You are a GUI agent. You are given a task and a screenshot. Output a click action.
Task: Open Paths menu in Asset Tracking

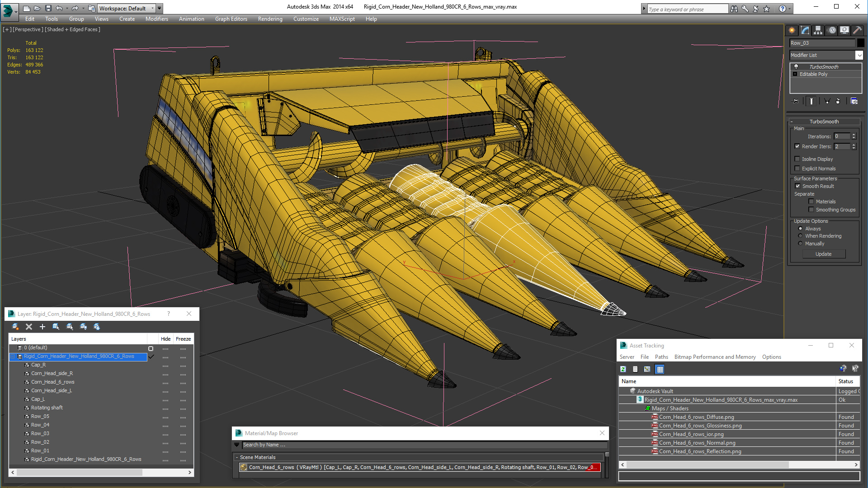point(661,357)
